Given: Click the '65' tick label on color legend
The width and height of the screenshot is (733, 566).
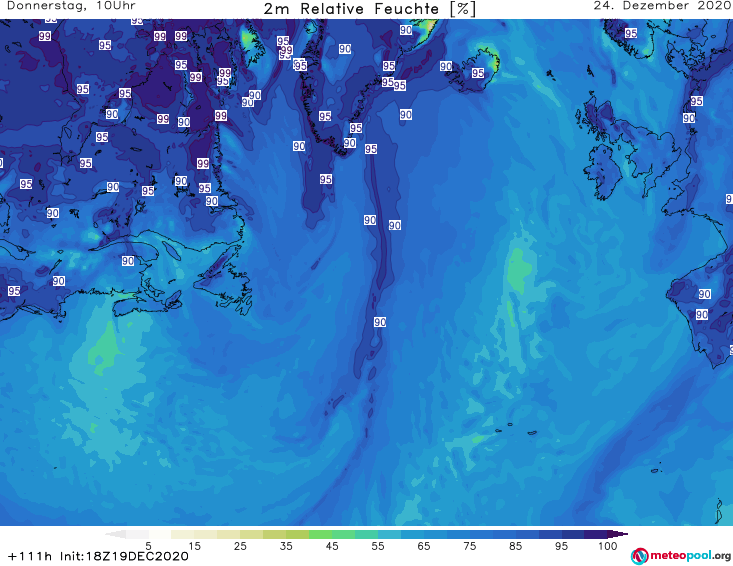Looking at the screenshot, I should pos(424,546).
